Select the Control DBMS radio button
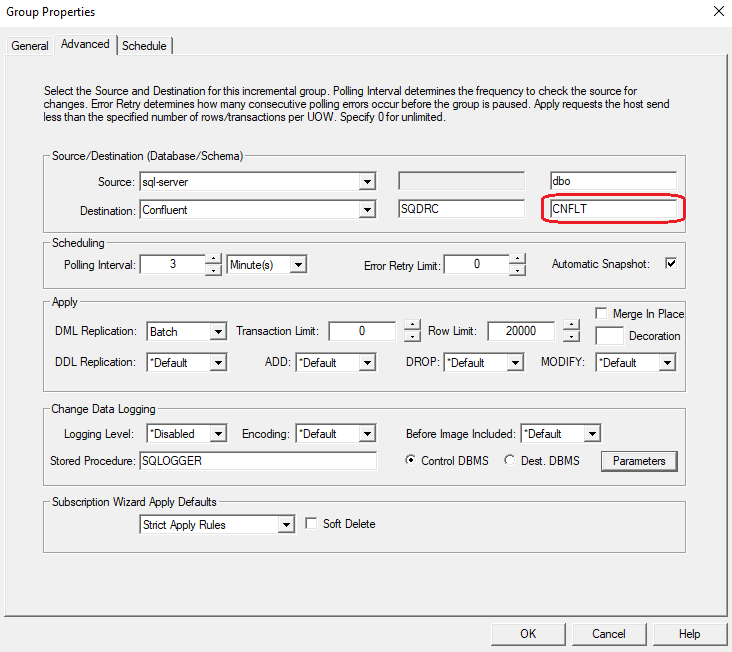Viewport: 732px width, 652px height. 411,461
